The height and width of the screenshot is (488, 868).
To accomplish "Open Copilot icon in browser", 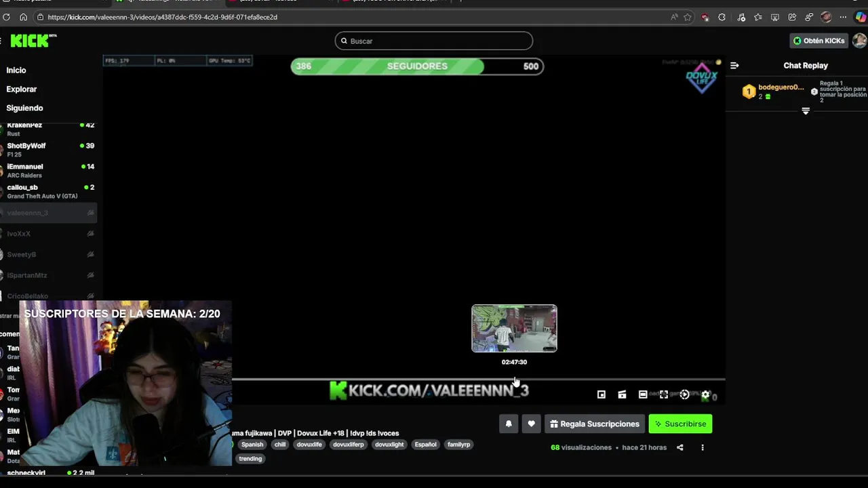I will (x=861, y=17).
